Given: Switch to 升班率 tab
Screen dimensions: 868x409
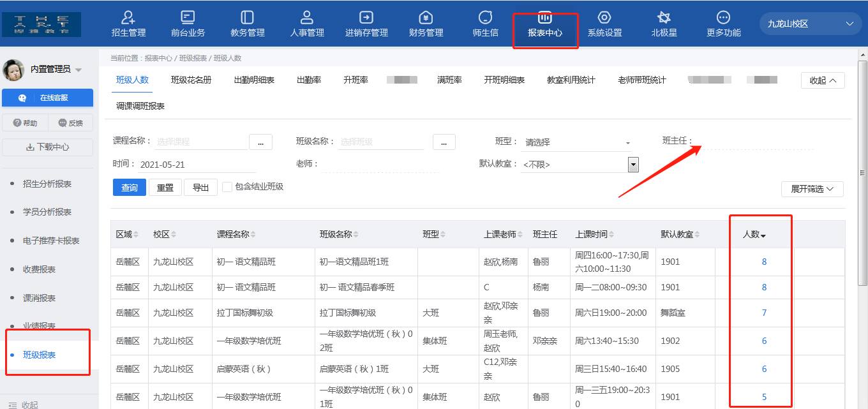Looking at the screenshot, I should coord(355,80).
